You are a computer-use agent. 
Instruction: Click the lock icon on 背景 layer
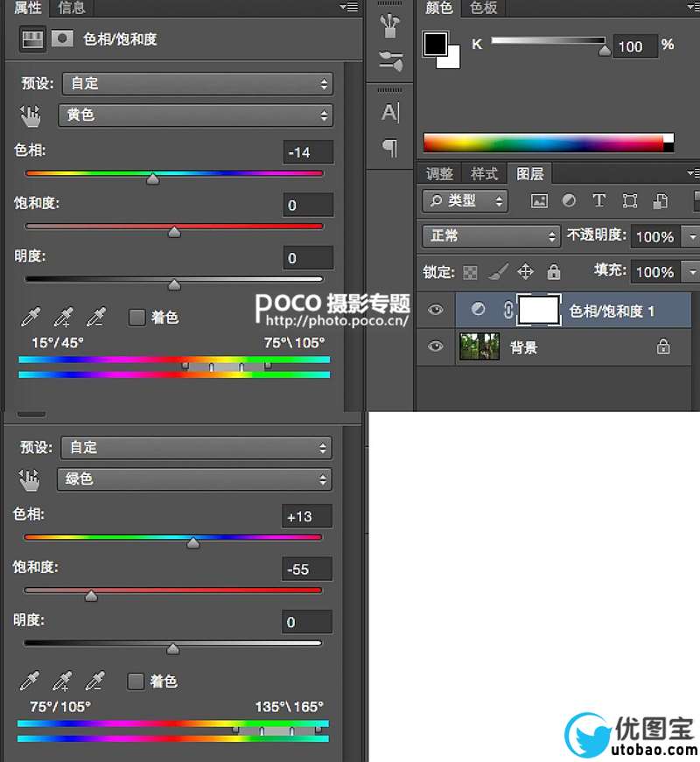point(663,346)
